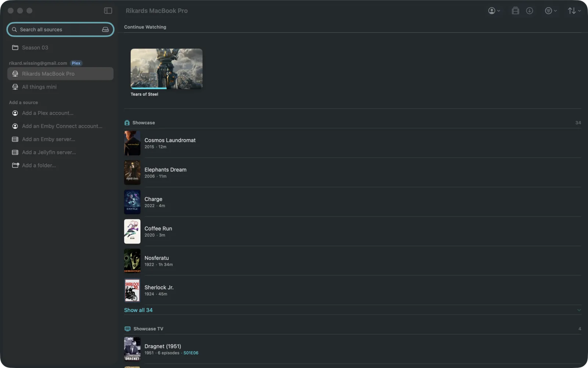The width and height of the screenshot is (588, 368).
Task: Open Nosferatu movie row
Action: pos(352,261)
